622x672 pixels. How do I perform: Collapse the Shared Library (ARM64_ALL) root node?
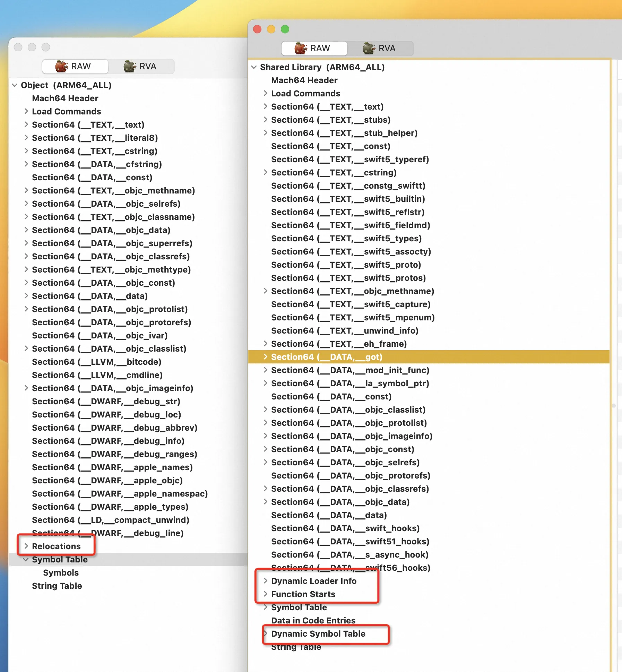[254, 67]
